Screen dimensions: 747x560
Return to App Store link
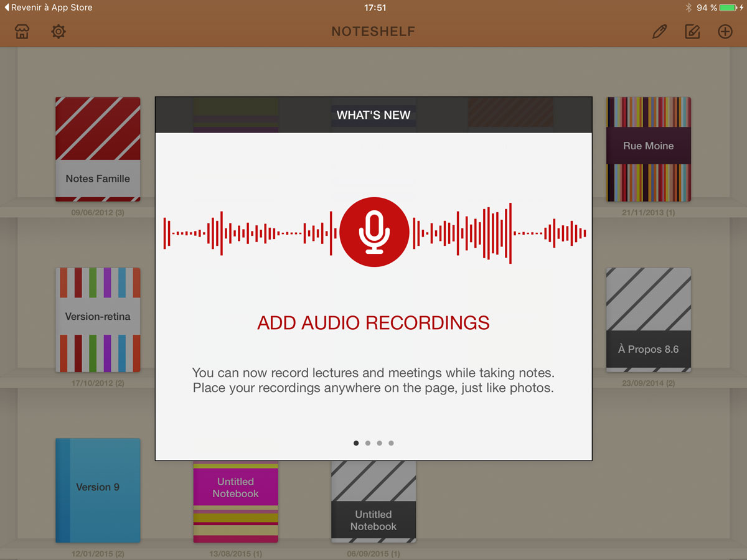pyautogui.click(x=48, y=7)
